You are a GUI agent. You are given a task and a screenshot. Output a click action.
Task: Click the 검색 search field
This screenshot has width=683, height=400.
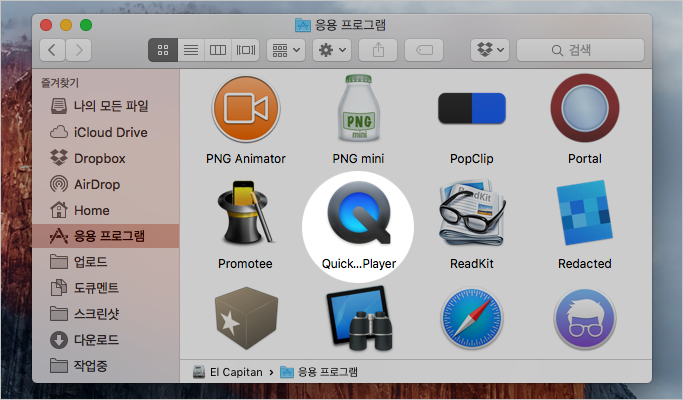580,50
